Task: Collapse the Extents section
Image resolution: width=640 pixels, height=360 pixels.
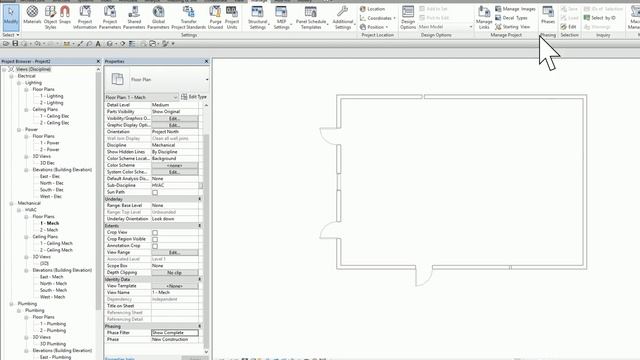Action: 200,226
